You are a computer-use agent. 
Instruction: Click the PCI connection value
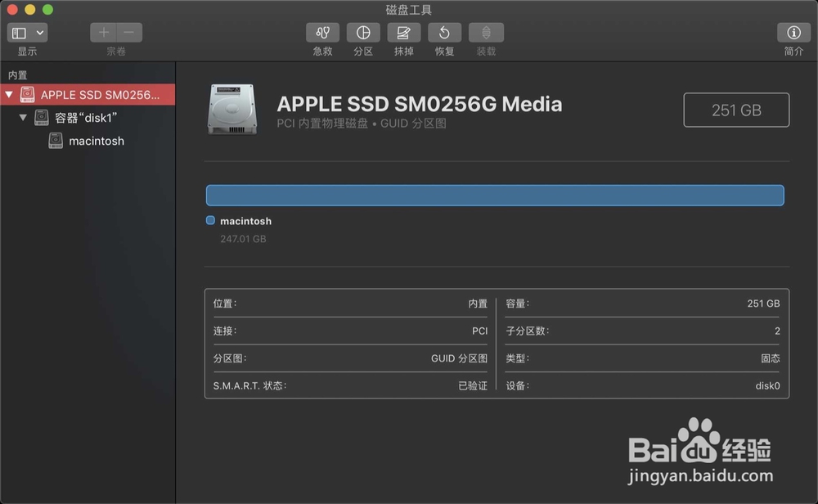(480, 331)
